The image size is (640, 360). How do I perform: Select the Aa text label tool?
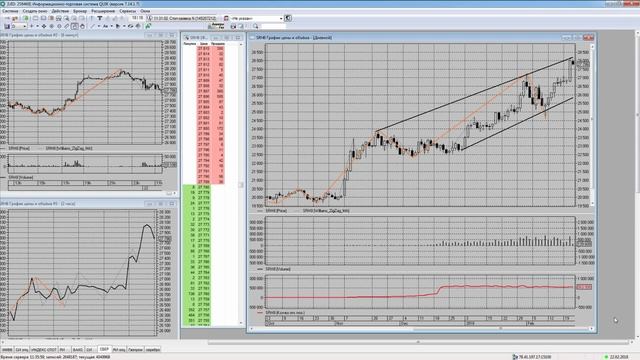(105, 26)
